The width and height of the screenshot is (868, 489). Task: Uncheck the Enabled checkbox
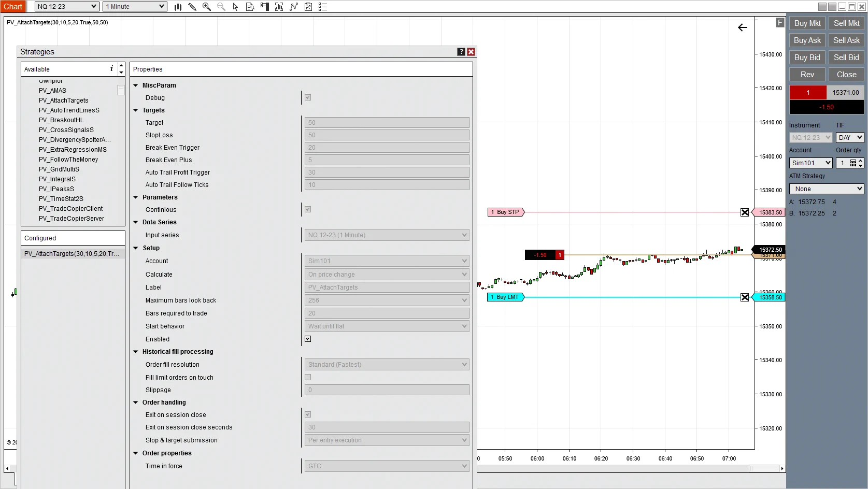[x=308, y=339]
